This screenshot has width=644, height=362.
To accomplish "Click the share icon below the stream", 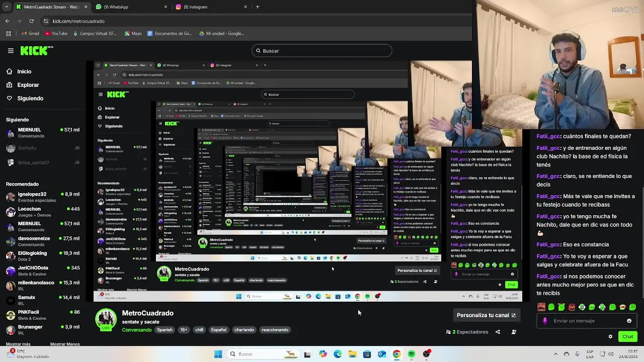I will coord(498,332).
